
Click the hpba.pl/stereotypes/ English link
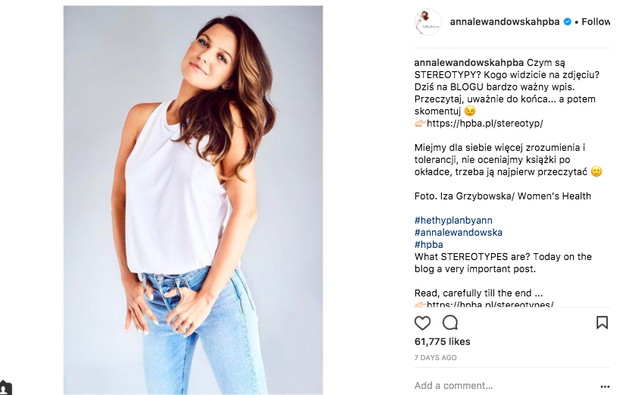490,304
